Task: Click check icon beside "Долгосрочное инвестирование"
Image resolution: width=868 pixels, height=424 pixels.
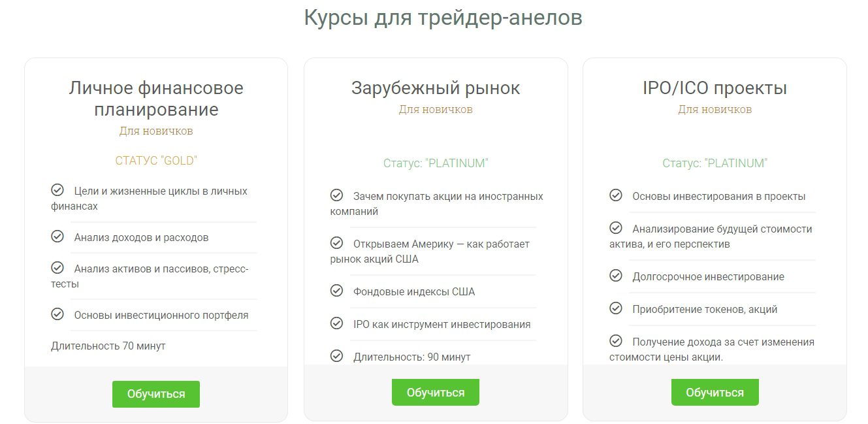Action: point(615,276)
